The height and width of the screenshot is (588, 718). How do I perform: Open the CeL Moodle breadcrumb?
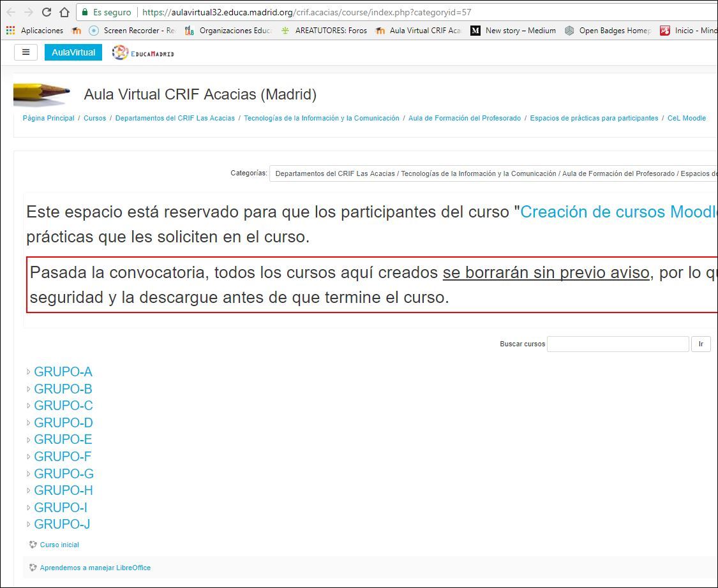686,118
